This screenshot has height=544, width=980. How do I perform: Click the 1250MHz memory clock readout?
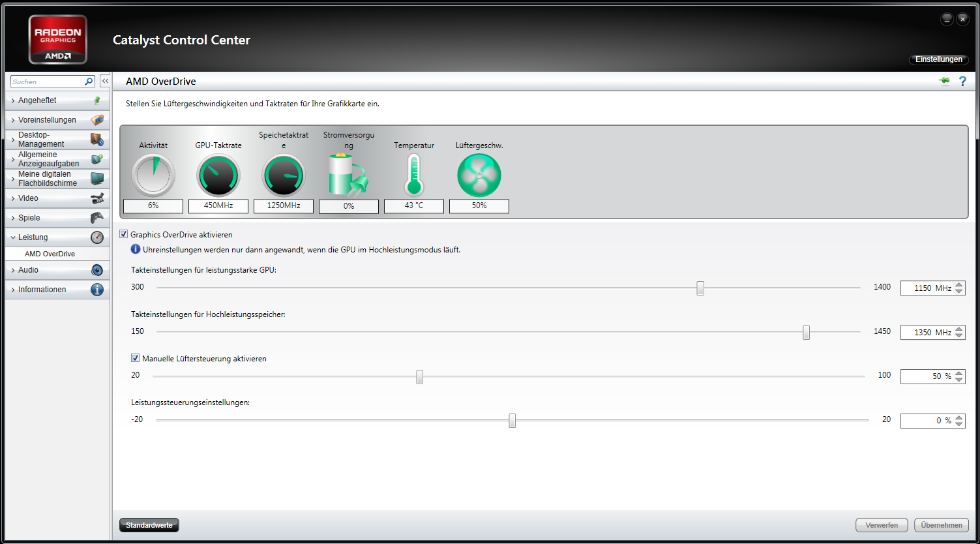coord(284,205)
